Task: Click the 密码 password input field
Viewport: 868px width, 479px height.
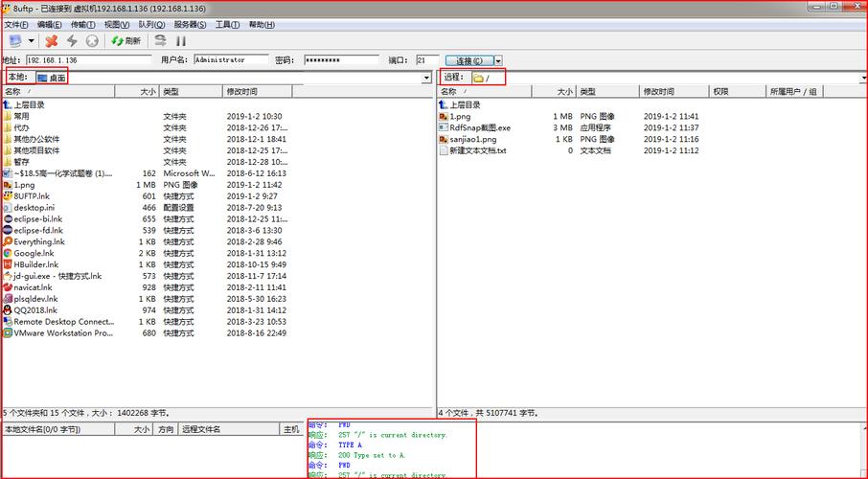Action: tap(342, 59)
